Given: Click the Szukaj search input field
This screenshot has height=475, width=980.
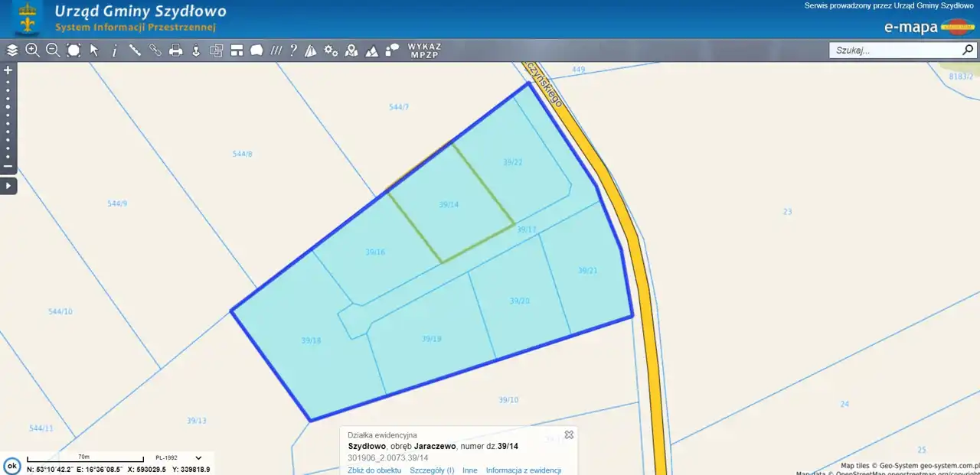Looking at the screenshot, I should pos(894,50).
